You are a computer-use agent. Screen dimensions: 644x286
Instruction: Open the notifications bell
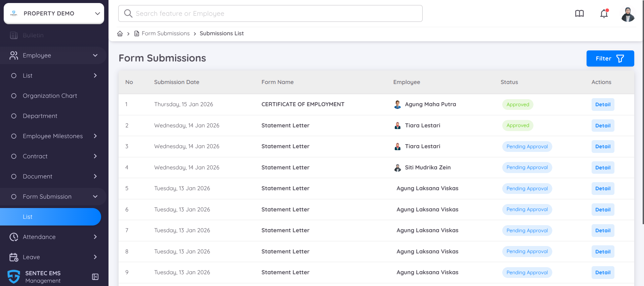pos(604,14)
